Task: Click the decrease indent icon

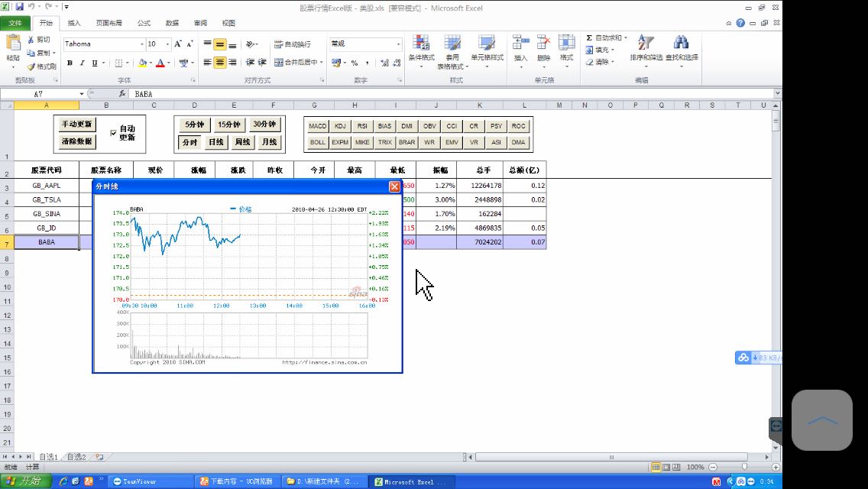Action: pyautogui.click(x=250, y=63)
